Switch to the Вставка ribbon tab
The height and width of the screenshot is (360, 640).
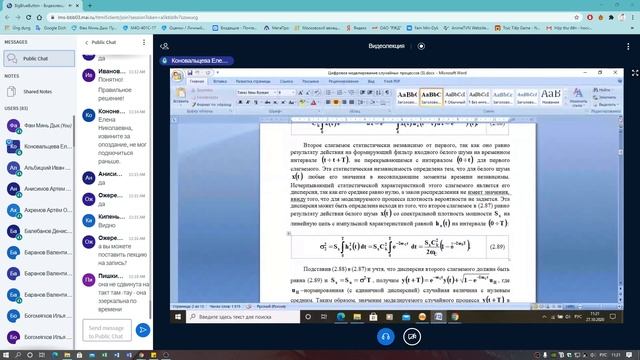(x=220, y=81)
